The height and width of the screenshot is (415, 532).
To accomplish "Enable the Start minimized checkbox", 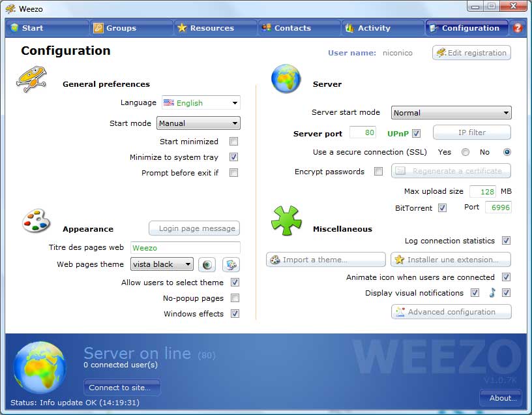I will tap(234, 142).
